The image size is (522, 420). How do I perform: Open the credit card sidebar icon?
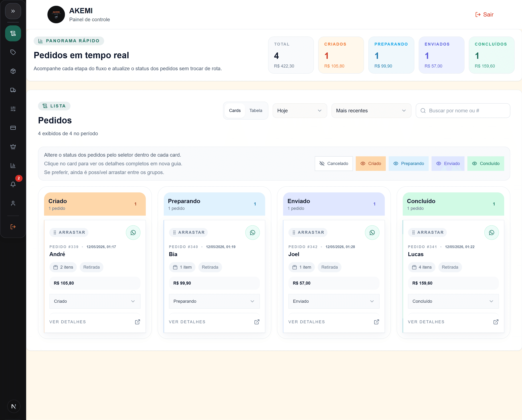pos(13,128)
